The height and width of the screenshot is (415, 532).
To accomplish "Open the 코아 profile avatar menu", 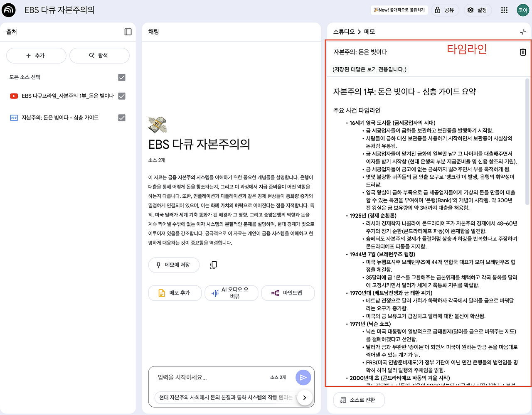I will click(522, 10).
